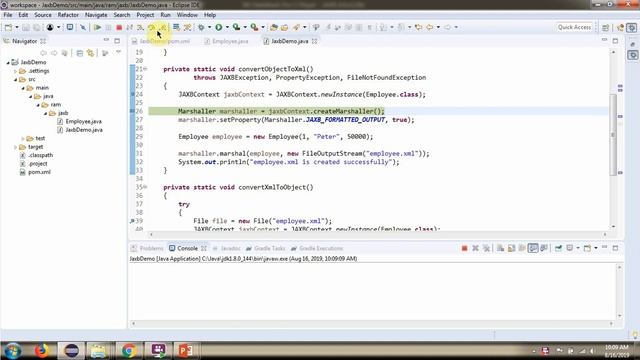Toggle Console Word Wrap icon
Viewport: 640px width, 360px height.
[x=522, y=248]
